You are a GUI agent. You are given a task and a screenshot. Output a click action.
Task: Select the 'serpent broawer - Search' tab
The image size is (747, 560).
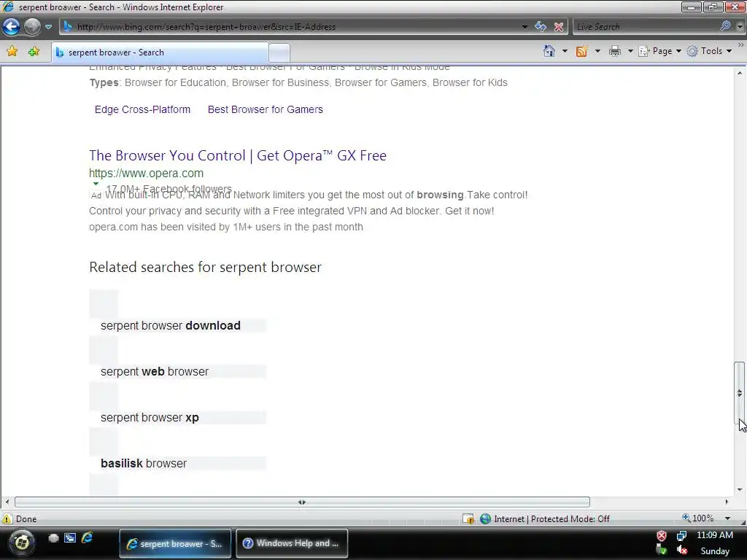160,52
